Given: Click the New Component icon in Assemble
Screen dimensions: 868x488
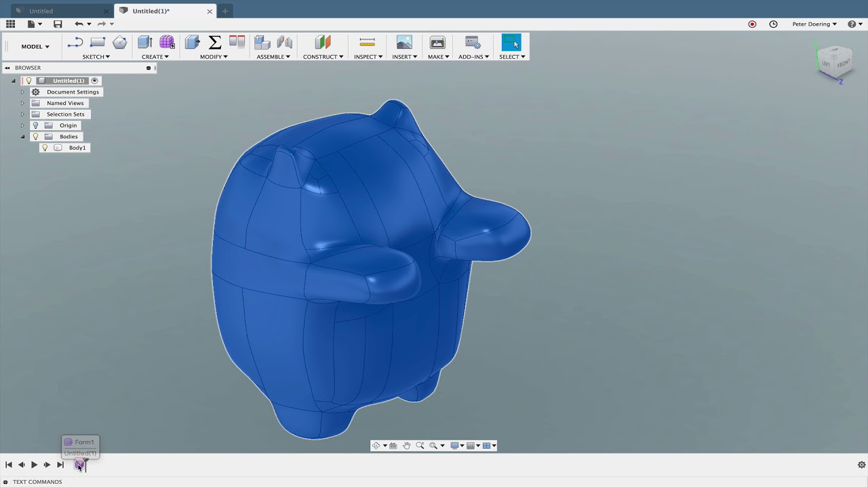Looking at the screenshot, I should pos(262,42).
